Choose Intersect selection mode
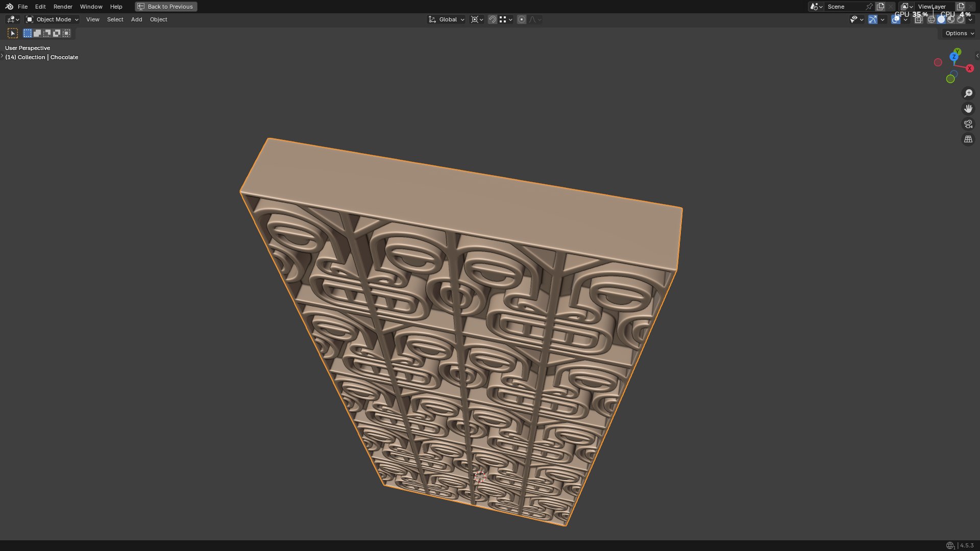Viewport: 980px width, 551px height. pyautogui.click(x=66, y=33)
